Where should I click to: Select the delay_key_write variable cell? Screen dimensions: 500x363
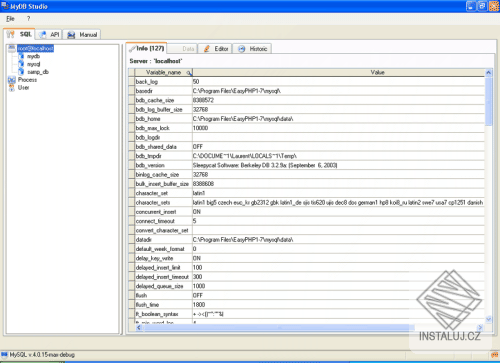163,258
